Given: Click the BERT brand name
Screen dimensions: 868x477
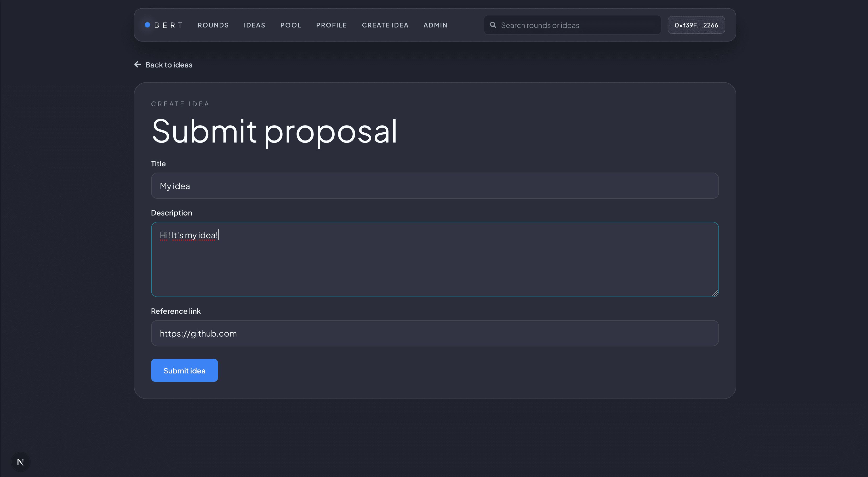Looking at the screenshot, I should click(x=168, y=25).
